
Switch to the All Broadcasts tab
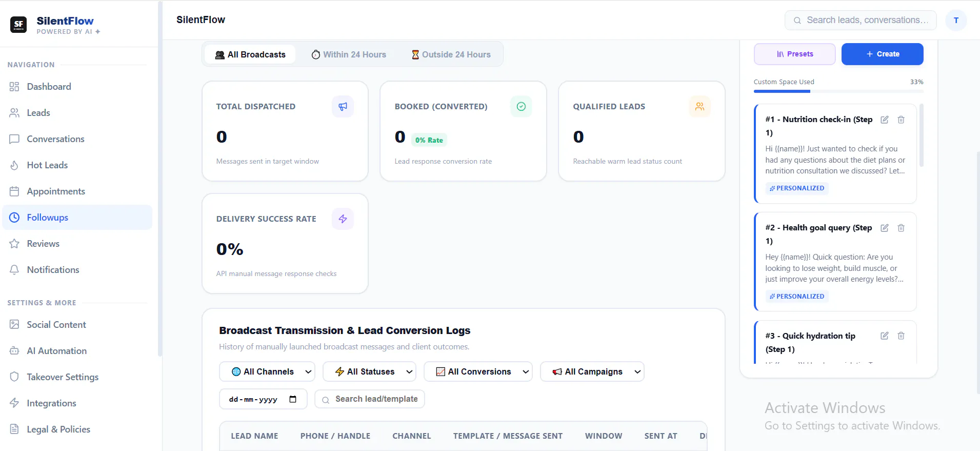250,54
